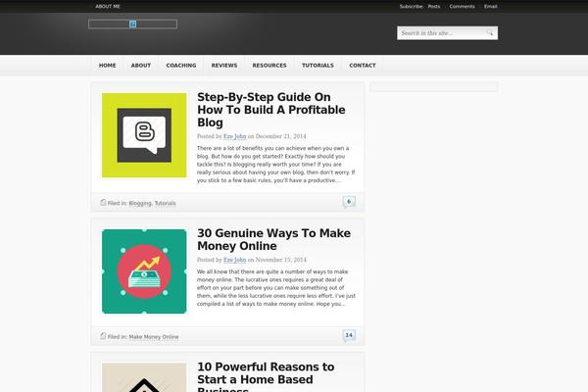Open the CONTACT menu item
This screenshot has width=588, height=392.
(x=363, y=66)
